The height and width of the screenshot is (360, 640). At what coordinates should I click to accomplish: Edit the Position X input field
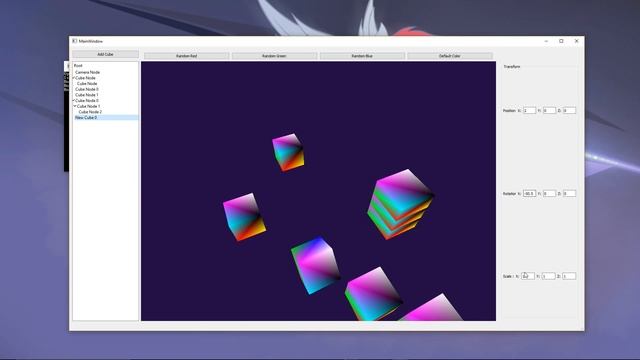click(x=529, y=111)
